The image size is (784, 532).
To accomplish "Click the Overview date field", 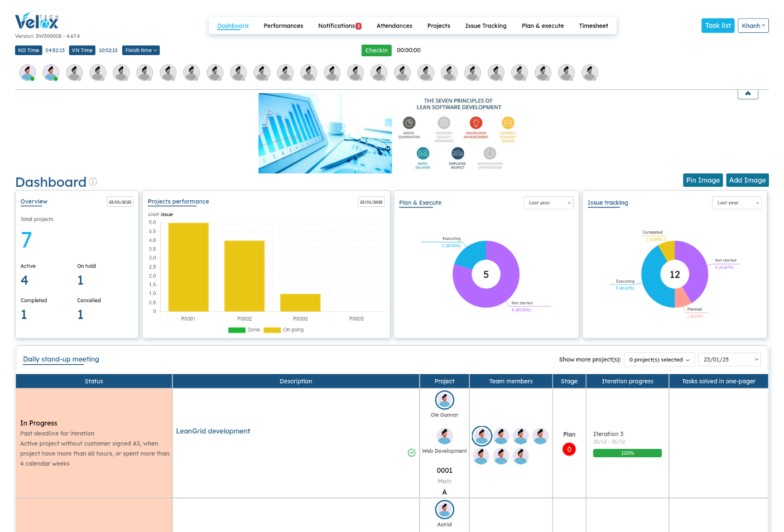I will [x=120, y=202].
